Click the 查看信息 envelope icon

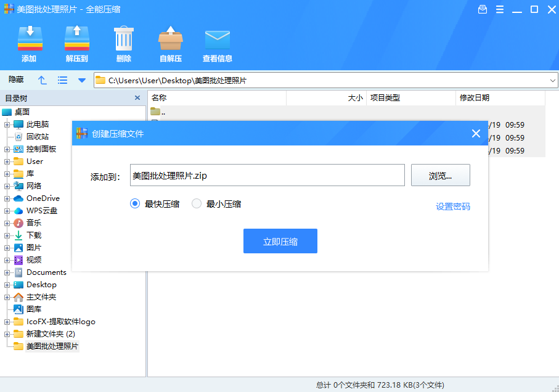coord(217,43)
